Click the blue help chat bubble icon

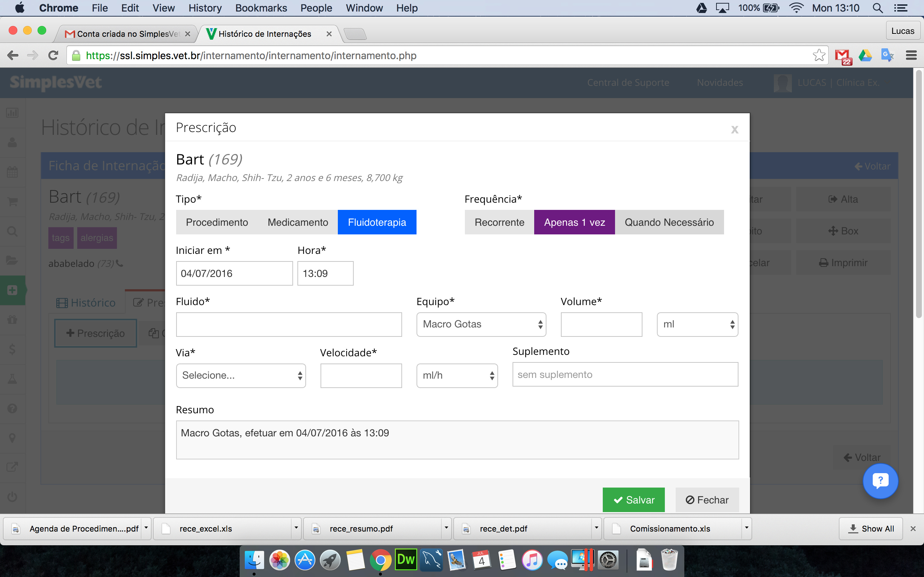(880, 481)
